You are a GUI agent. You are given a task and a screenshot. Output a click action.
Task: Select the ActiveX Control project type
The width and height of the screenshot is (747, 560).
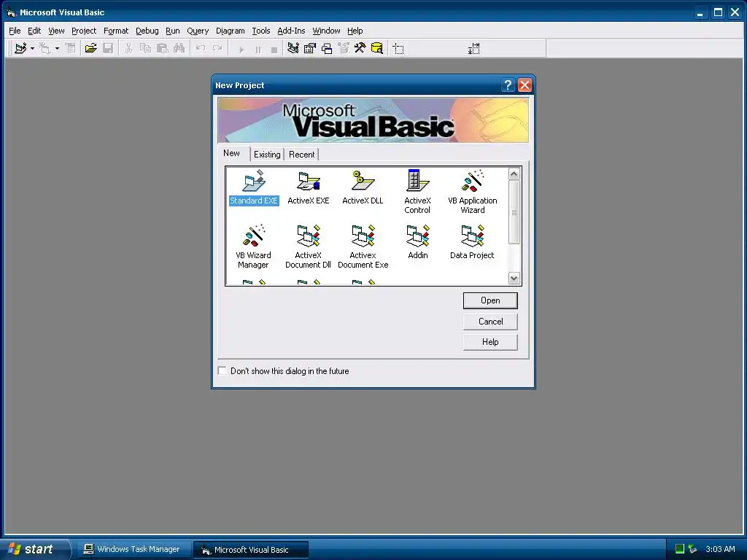point(417,192)
